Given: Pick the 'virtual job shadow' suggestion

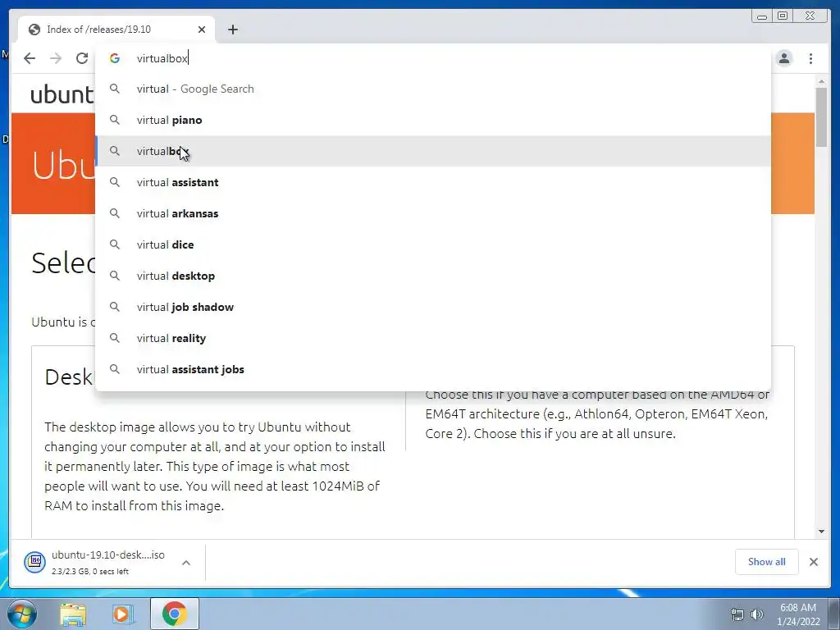Looking at the screenshot, I should tap(433, 307).
